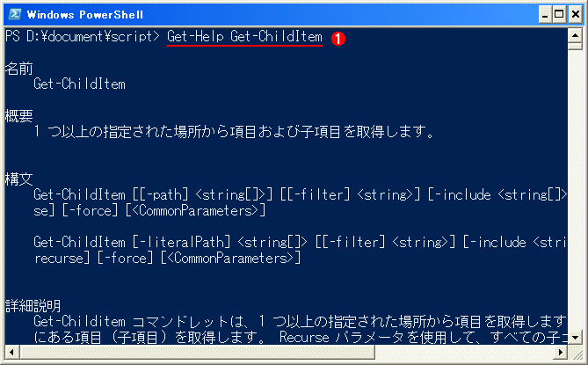This screenshot has width=588, height=365.
Task: Click the 構文 section heading
Action: (x=19, y=179)
